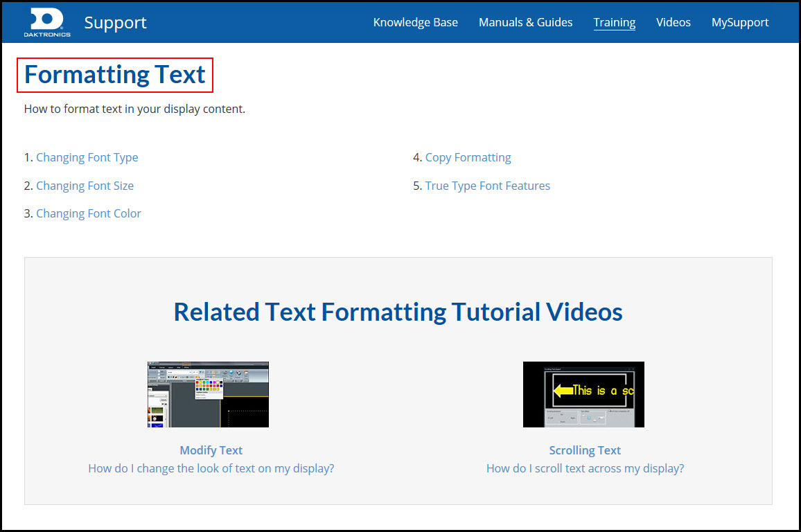801x532 pixels.
Task: Click the Modify Text link
Action: click(211, 450)
